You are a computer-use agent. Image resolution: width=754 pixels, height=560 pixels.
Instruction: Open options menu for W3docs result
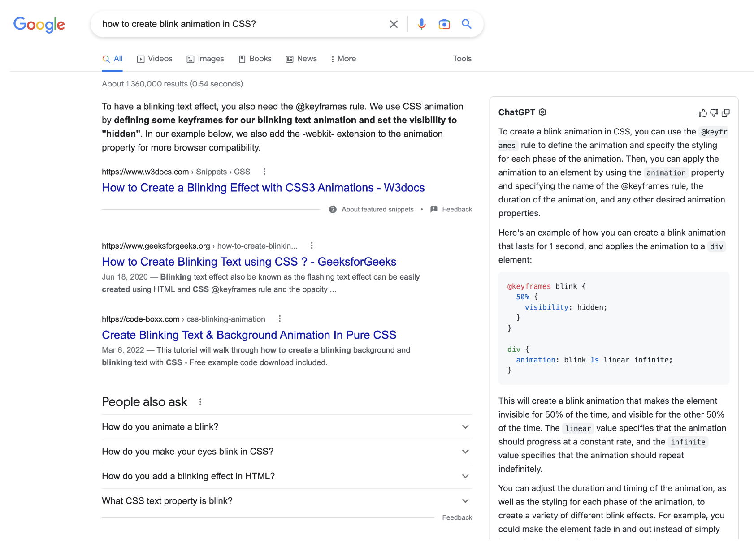(264, 172)
